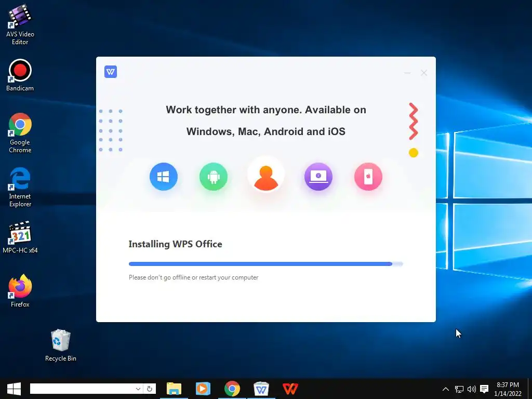
Task: Click the WPS logo in installer header
Action: click(x=111, y=72)
